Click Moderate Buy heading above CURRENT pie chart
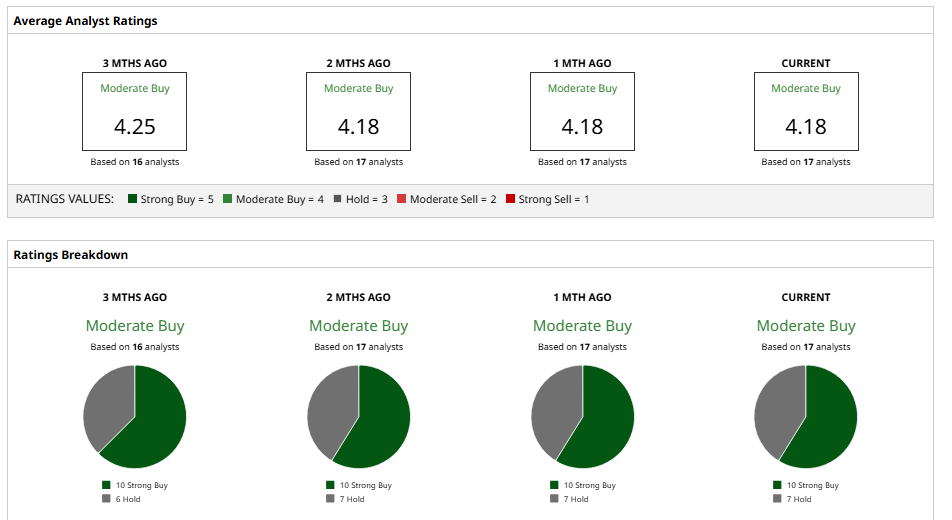Viewport: 952px width, 520px height. click(806, 326)
